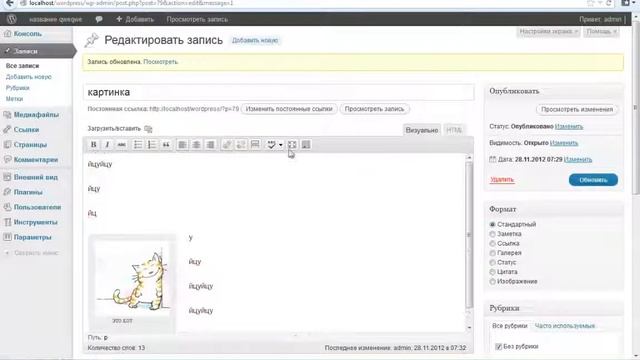Open the Рубрики submenu item
This screenshot has width=640, height=360.
coord(18,88)
